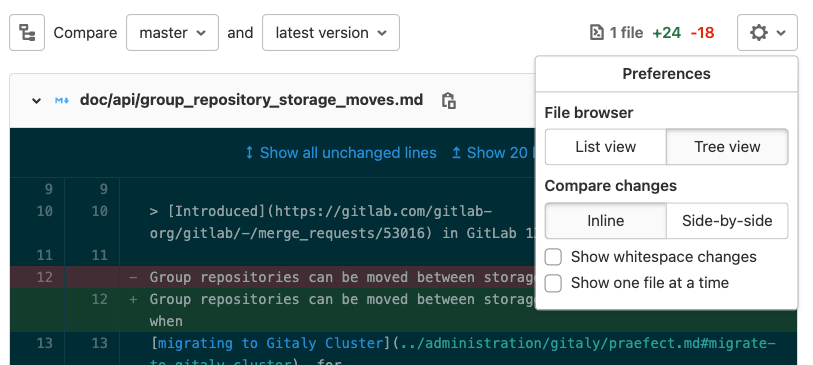
Task: Click the doc/api/group_repository_storage_moves.md file name
Action: point(251,100)
